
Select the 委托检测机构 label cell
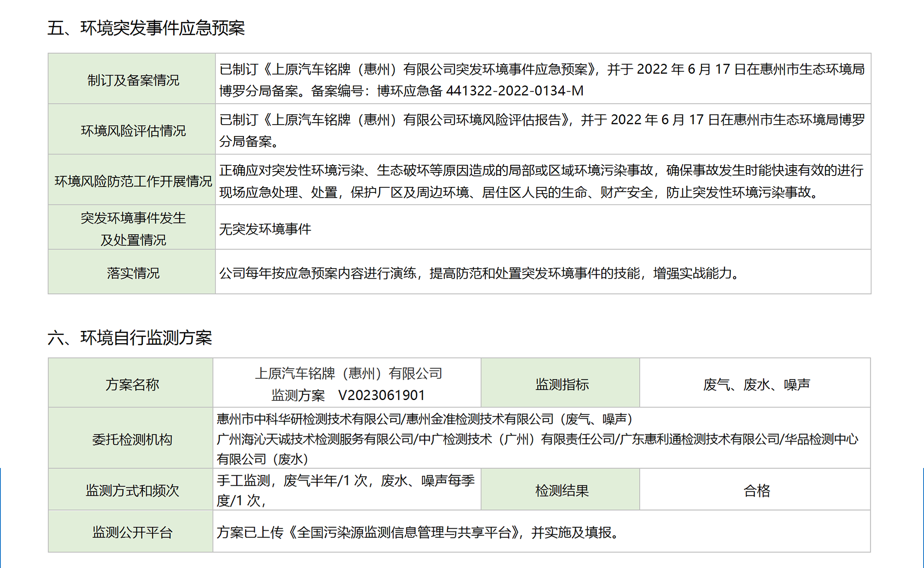130,438
